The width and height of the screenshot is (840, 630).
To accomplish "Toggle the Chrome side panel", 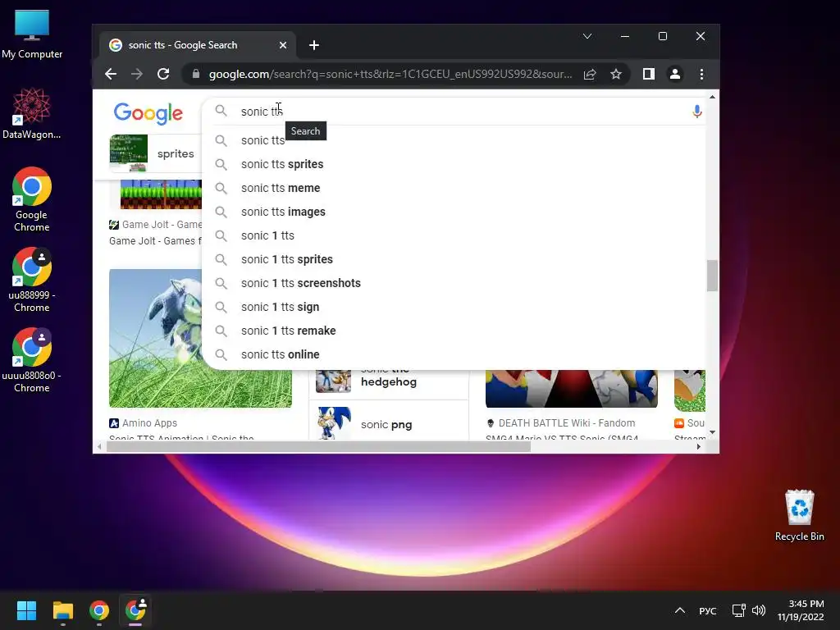I will point(649,74).
